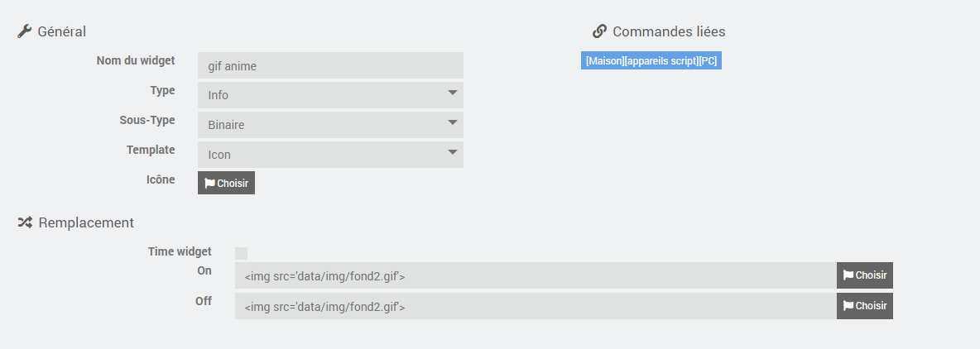The height and width of the screenshot is (349, 980).
Task: Click the shuffle icon beside Remplacement
Action: pyautogui.click(x=24, y=222)
